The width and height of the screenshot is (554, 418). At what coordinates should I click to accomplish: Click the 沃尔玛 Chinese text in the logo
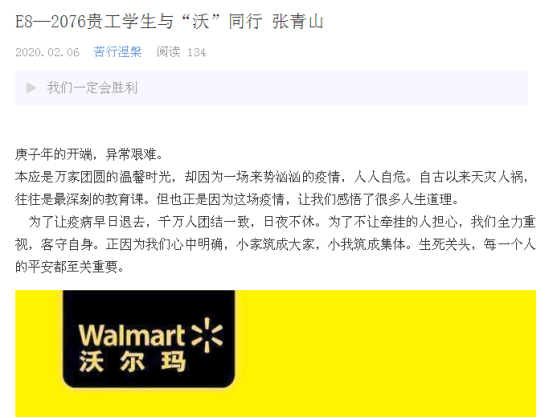132,362
